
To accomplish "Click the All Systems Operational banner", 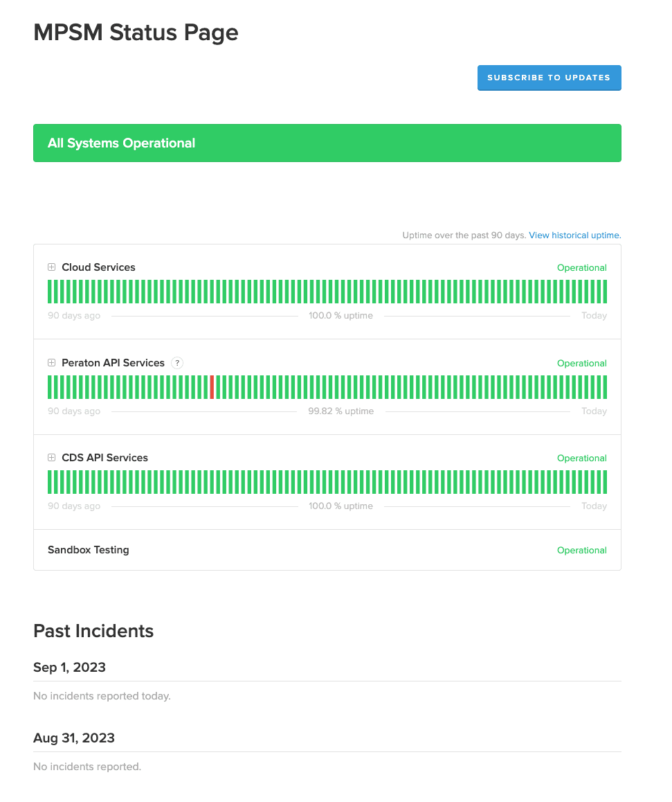I will (x=327, y=143).
